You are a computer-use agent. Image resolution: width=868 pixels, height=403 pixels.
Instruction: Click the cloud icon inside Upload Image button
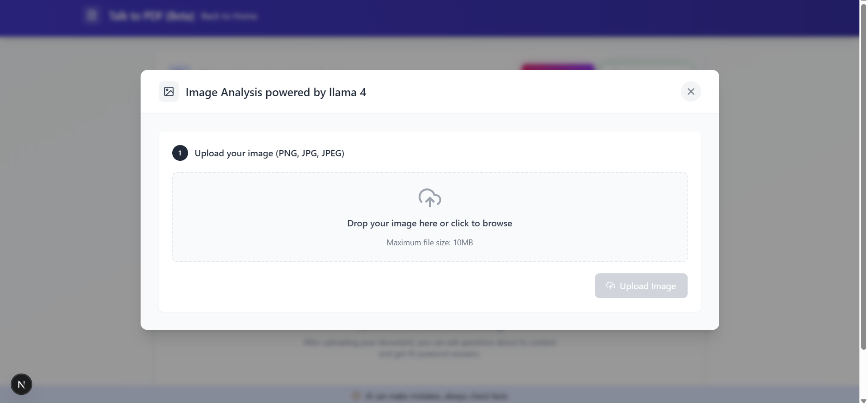(611, 286)
